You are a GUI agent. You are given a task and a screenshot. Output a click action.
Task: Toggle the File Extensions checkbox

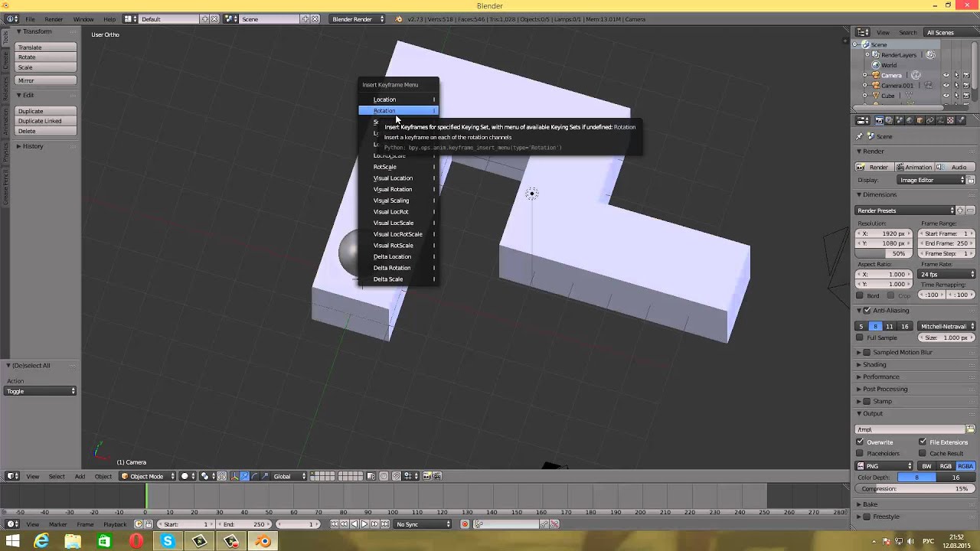923,442
